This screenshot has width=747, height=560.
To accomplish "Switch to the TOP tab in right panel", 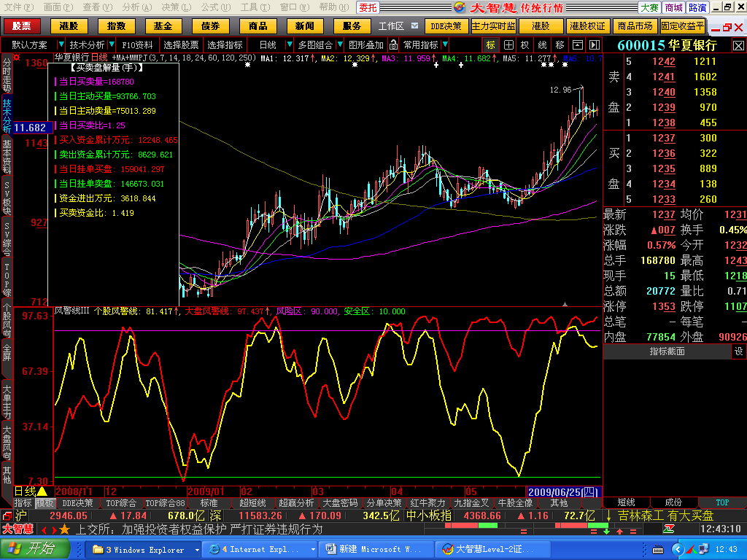I will pos(722,502).
